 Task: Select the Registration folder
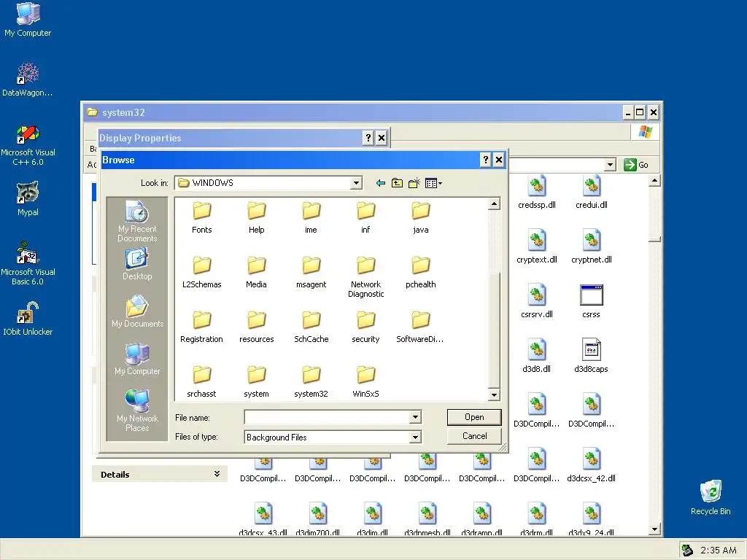coord(201,327)
